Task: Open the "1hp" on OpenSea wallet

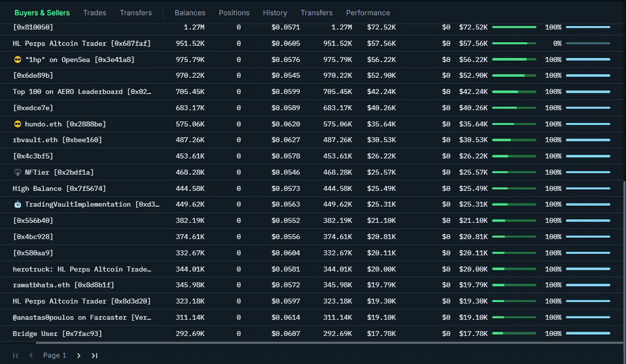Action: tap(80, 60)
